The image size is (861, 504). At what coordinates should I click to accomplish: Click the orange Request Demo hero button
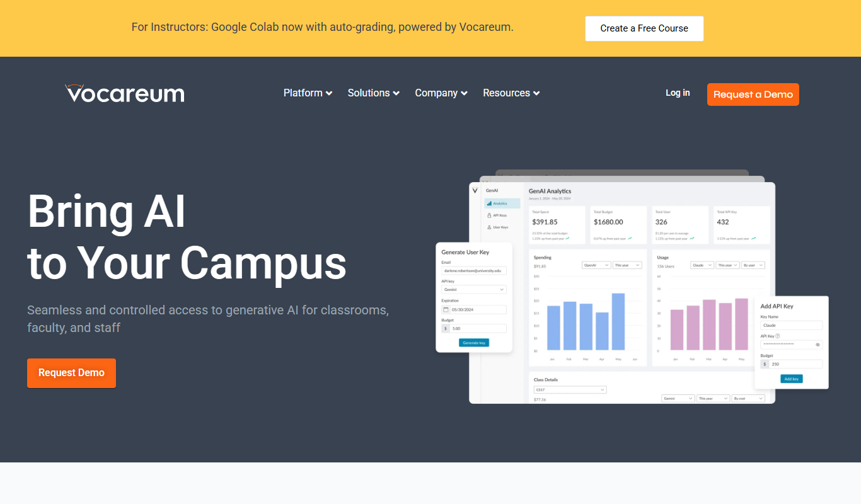tap(71, 373)
